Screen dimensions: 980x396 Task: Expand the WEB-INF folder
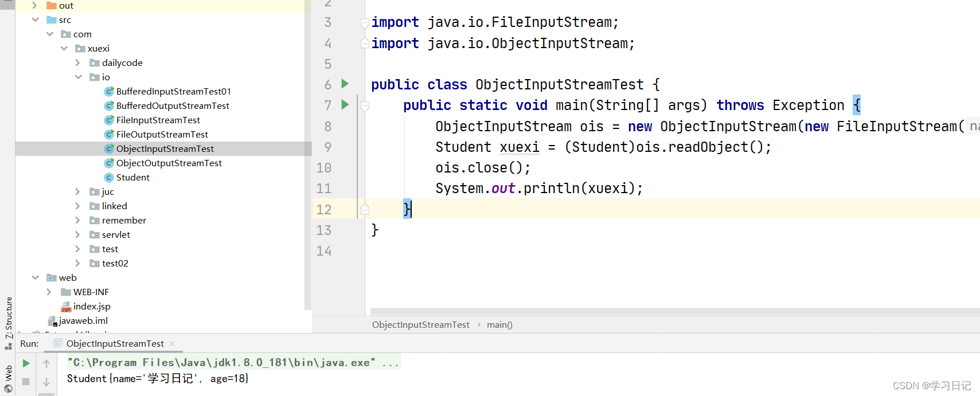tap(49, 292)
